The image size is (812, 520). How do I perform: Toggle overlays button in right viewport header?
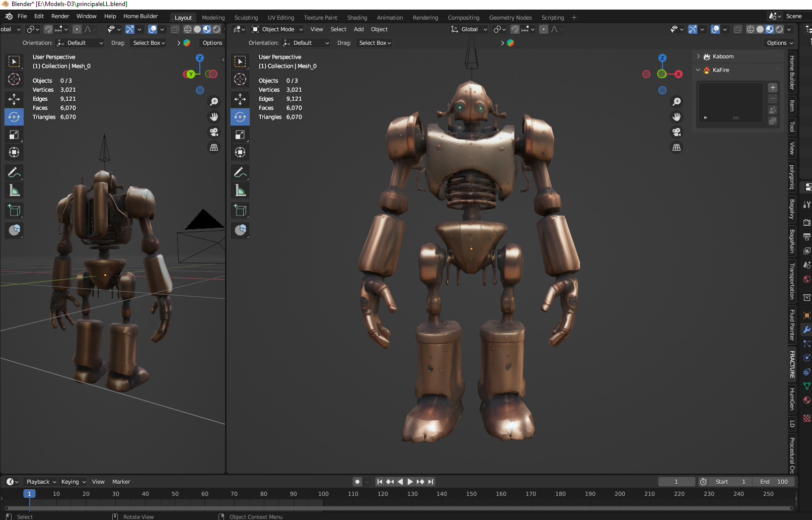[x=715, y=29]
